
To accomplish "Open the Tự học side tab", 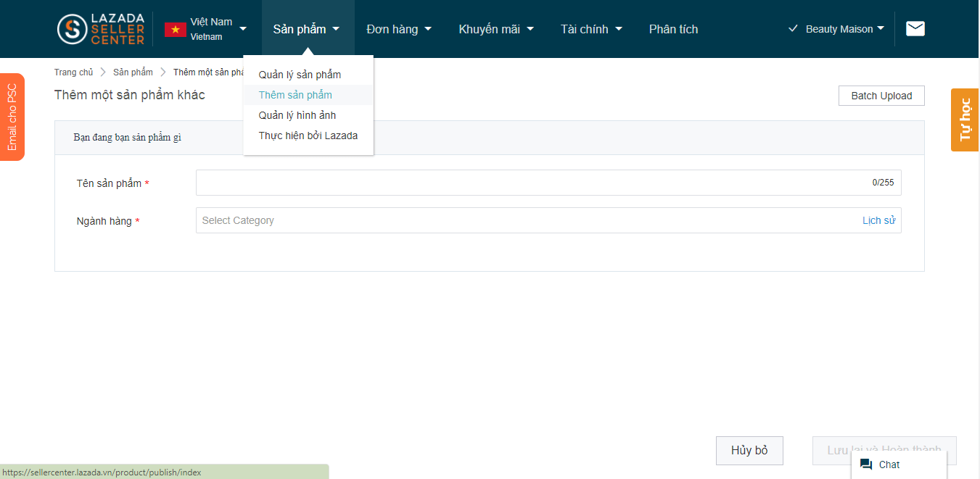I will [965, 120].
